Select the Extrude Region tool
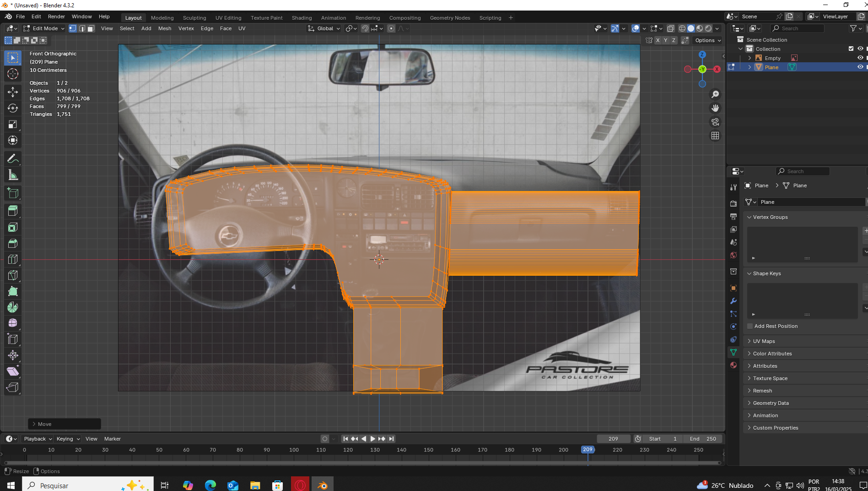868x491 pixels. point(13,211)
